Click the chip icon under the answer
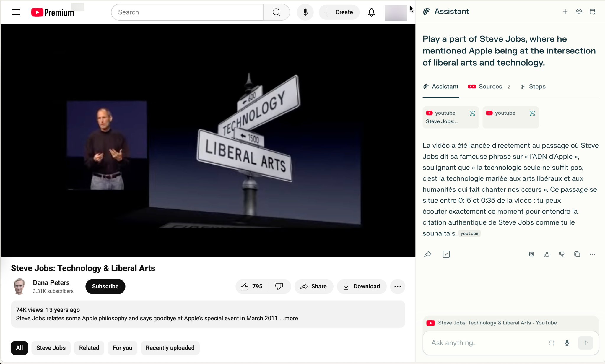The width and height of the screenshot is (605, 364). pos(531,254)
